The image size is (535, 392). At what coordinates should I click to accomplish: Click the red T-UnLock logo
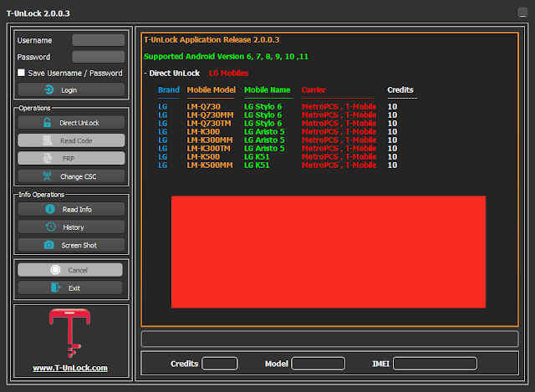(70, 333)
